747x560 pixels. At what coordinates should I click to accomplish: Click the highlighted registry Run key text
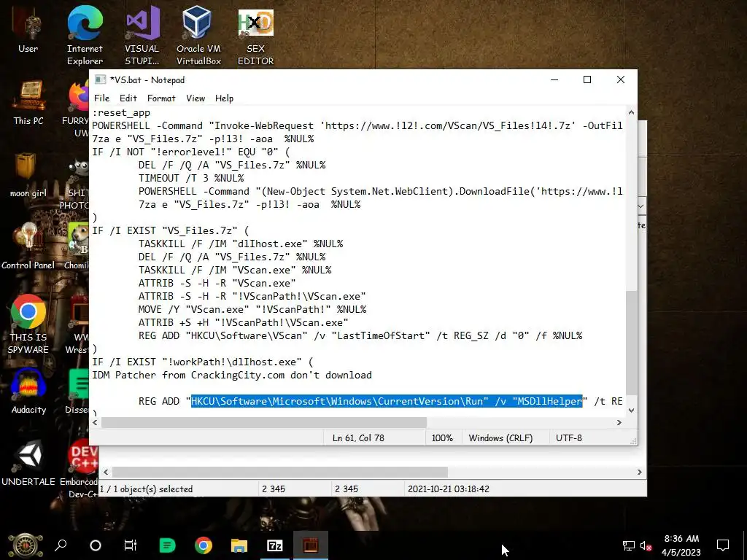tap(387, 402)
